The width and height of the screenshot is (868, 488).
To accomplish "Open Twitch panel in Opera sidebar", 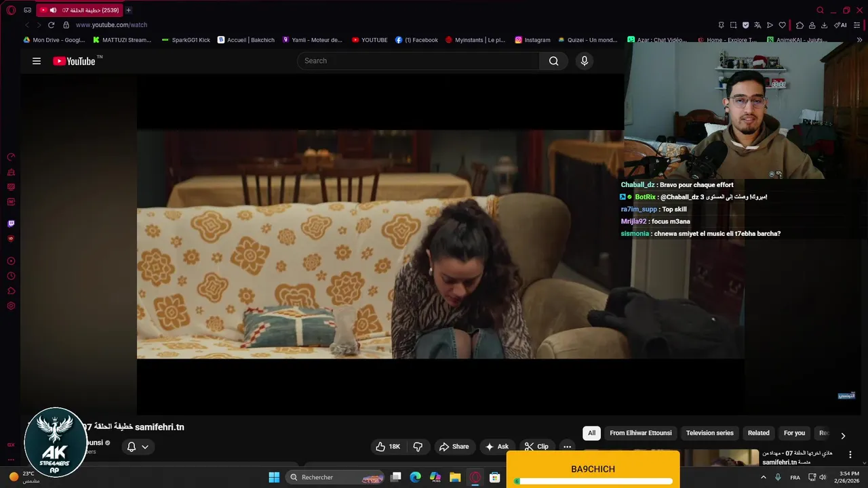I will point(11,224).
